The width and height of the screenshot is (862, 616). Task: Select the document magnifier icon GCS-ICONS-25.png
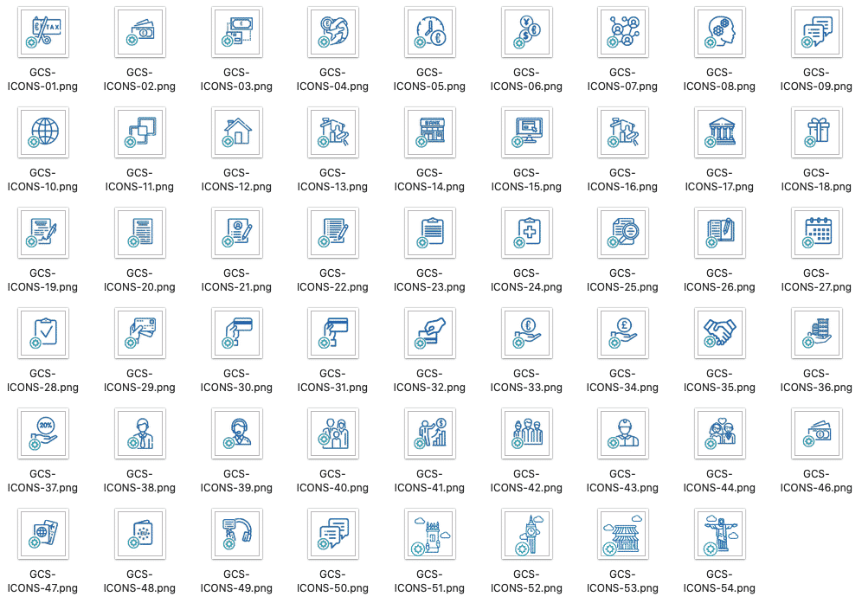[x=623, y=233]
